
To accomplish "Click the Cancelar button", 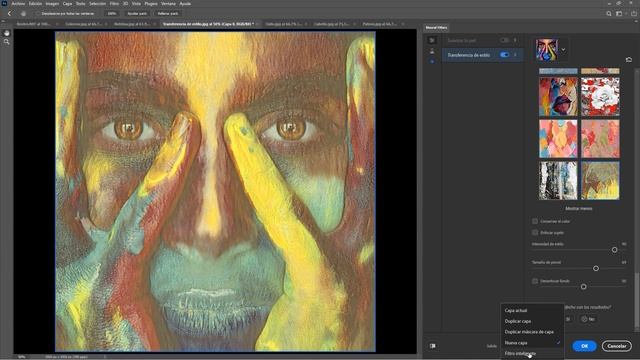I will click(x=616, y=346).
